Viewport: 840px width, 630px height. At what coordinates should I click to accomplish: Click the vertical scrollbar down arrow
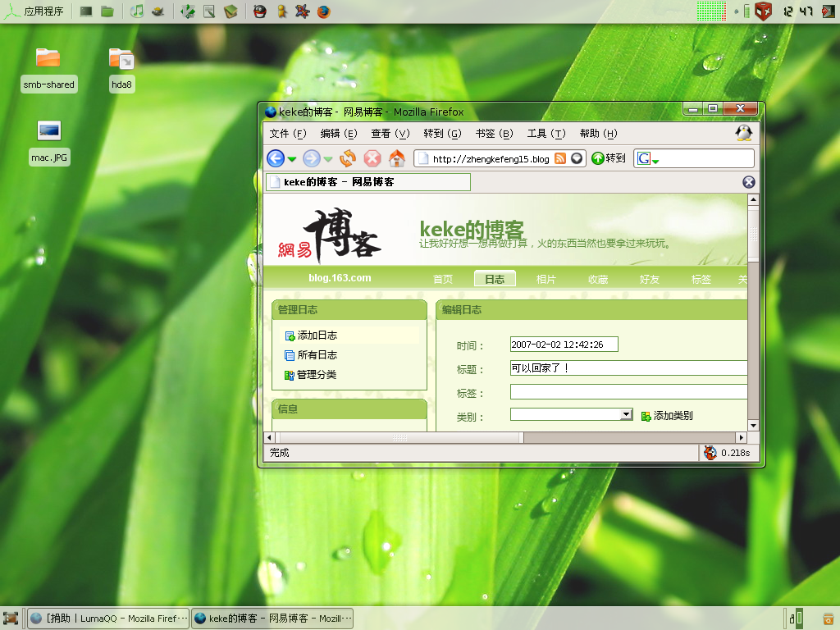pos(753,426)
